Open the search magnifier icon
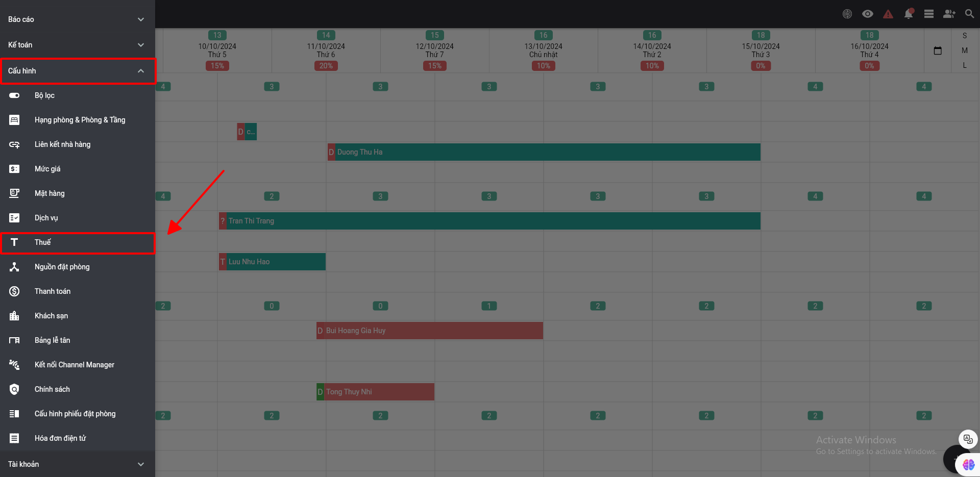Screen dimensions: 980x477 969,14
